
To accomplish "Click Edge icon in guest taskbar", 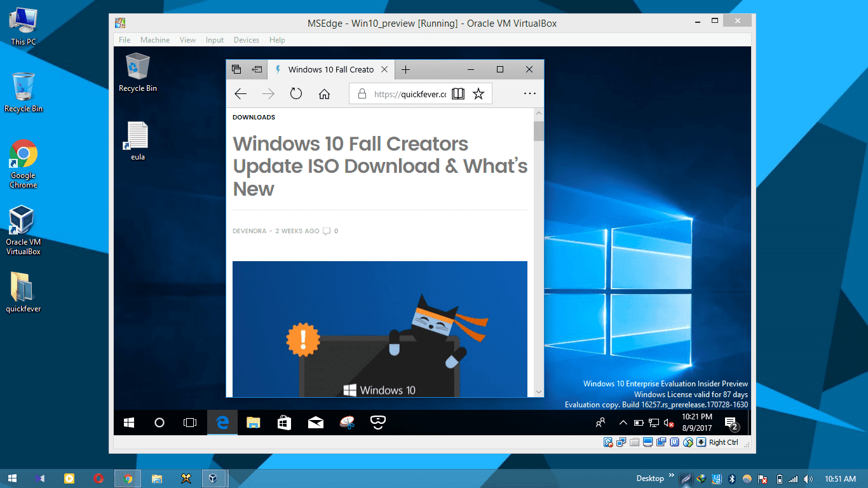I will tap(222, 423).
